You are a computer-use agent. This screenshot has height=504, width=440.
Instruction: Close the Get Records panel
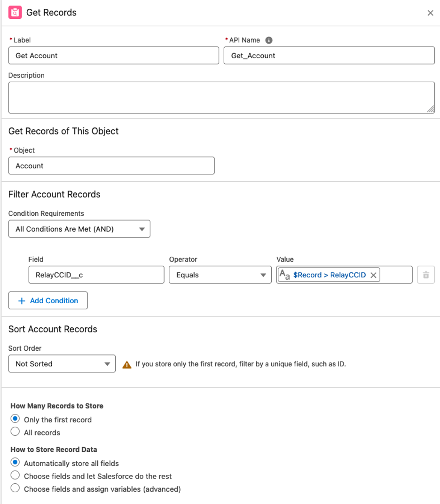[x=430, y=13]
